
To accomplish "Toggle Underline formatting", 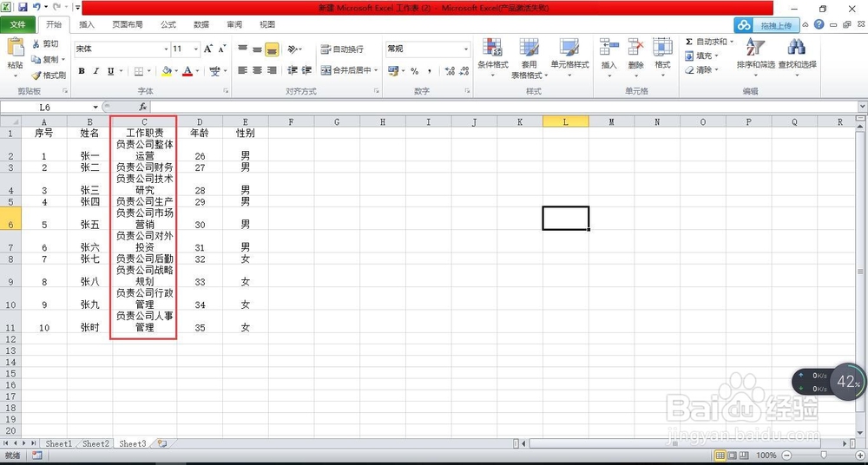I will coord(111,71).
